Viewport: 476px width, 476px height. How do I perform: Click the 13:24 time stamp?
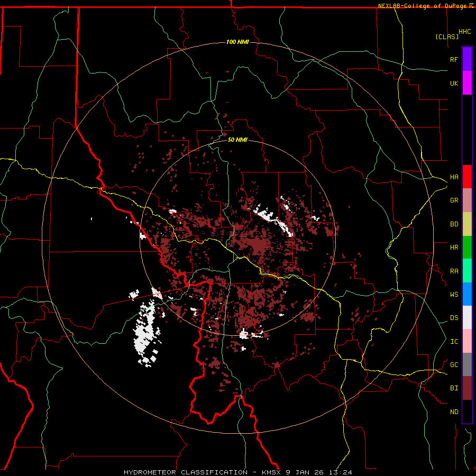click(340, 472)
